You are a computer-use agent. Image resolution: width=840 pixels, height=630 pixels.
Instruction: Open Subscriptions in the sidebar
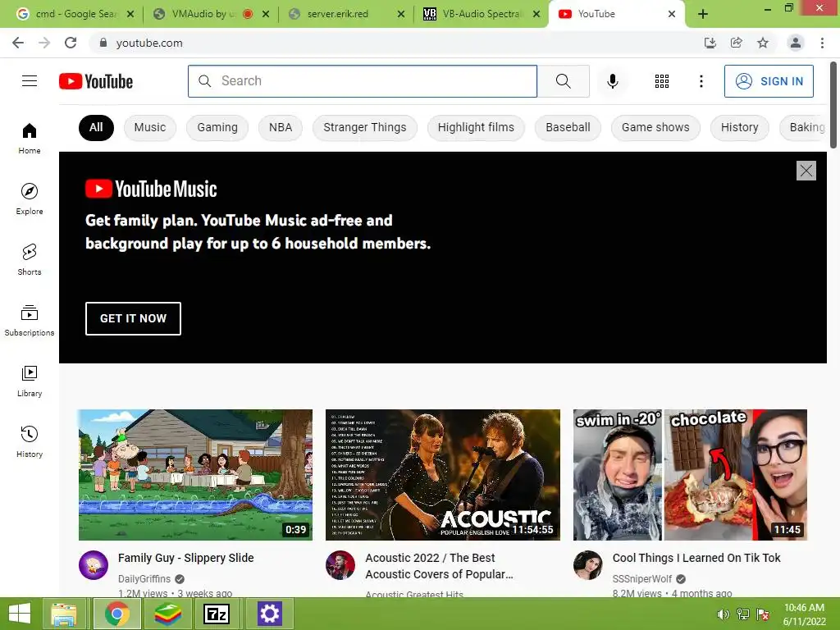tap(30, 321)
